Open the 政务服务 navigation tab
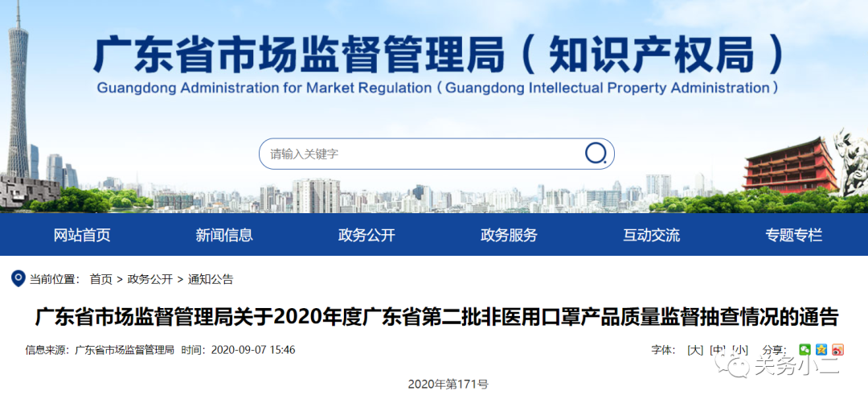 point(509,235)
